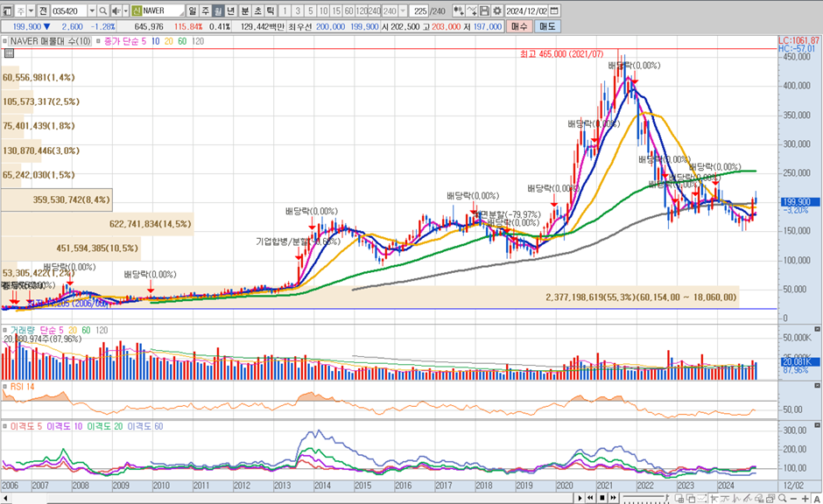Screen dimensions: 823x504
Task: Click the stock search magnifier icon
Action: point(102,10)
